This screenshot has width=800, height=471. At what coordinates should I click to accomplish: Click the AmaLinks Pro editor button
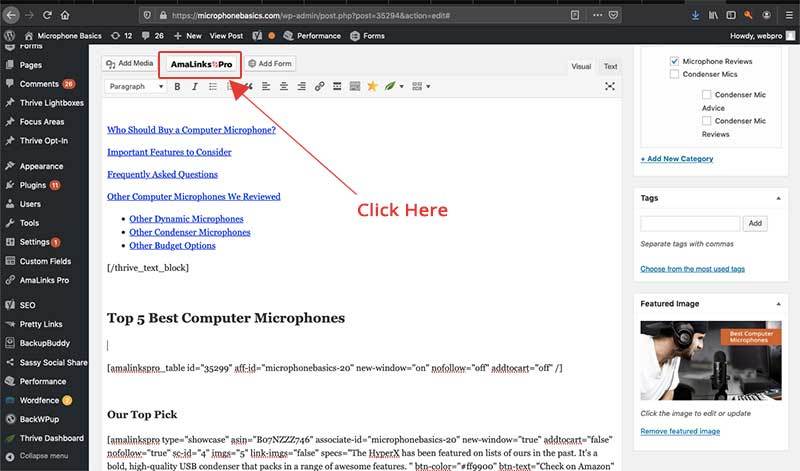pyautogui.click(x=201, y=64)
